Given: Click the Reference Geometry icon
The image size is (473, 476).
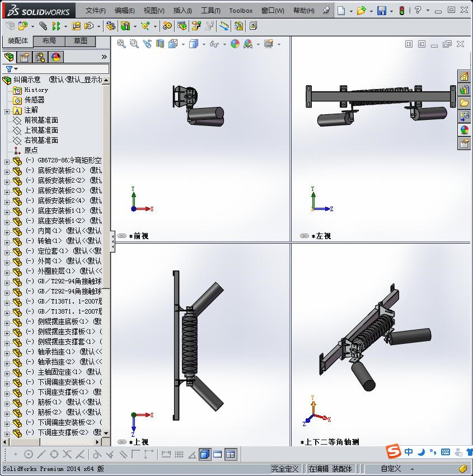Looking at the screenshot, I should point(146,26).
